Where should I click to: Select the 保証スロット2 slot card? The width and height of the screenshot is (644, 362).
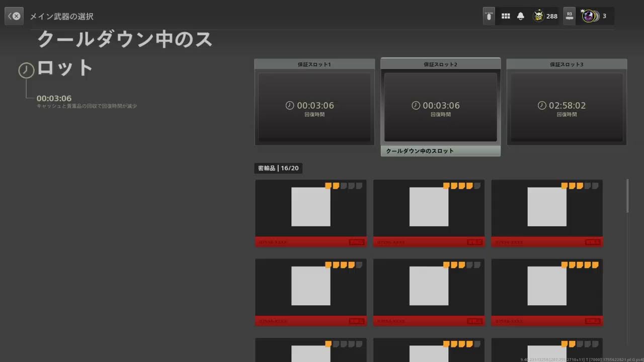coord(441,107)
